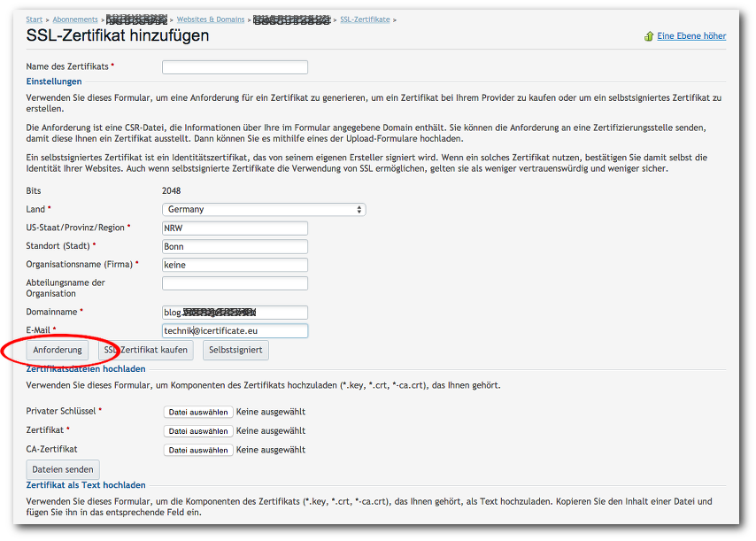Click the SSL-Zertifikate breadcrumb link
Screen dimensions: 756x541
pyautogui.click(x=365, y=19)
